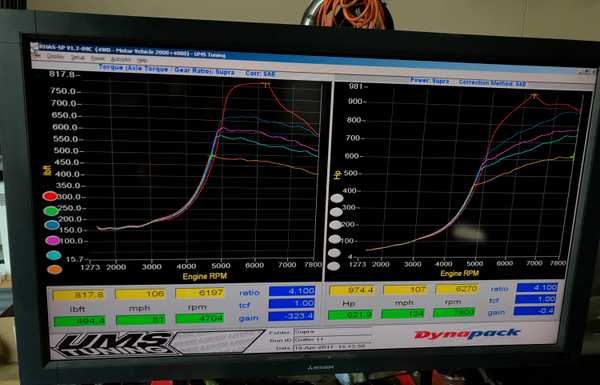Open the third menu bar item
Image resolution: width=600 pixels, height=385 pixels.
click(x=78, y=57)
